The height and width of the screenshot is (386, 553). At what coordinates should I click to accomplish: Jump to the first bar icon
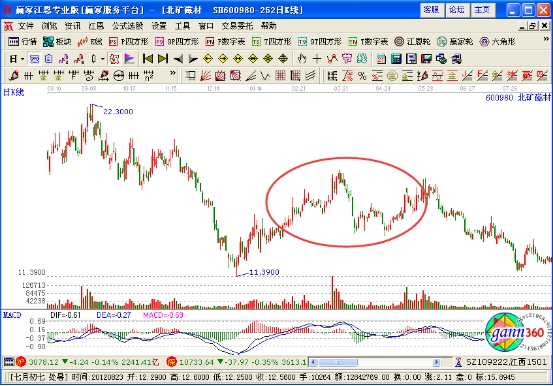coord(148,59)
